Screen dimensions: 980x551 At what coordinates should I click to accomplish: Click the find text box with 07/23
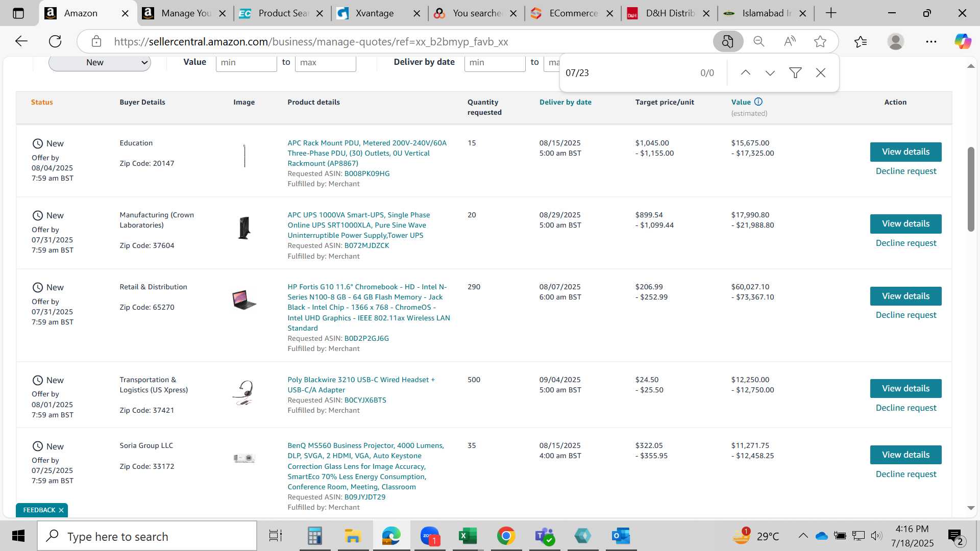coord(628,73)
